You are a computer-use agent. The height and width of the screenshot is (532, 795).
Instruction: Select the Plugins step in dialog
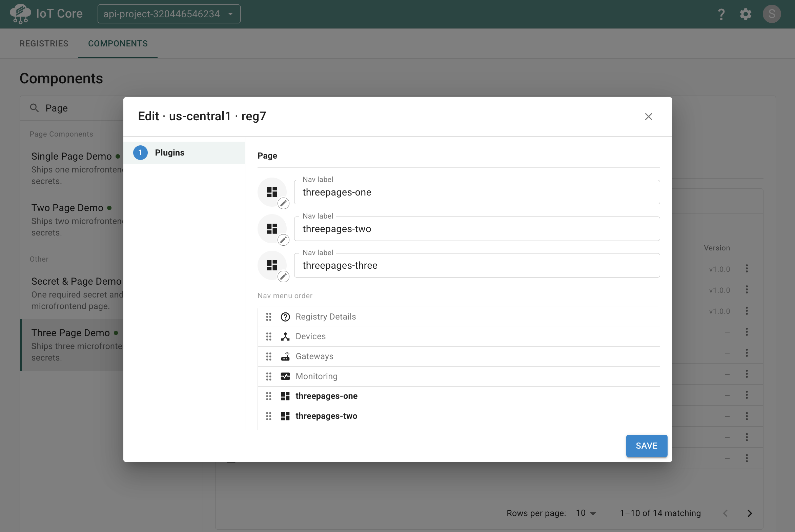pos(184,153)
